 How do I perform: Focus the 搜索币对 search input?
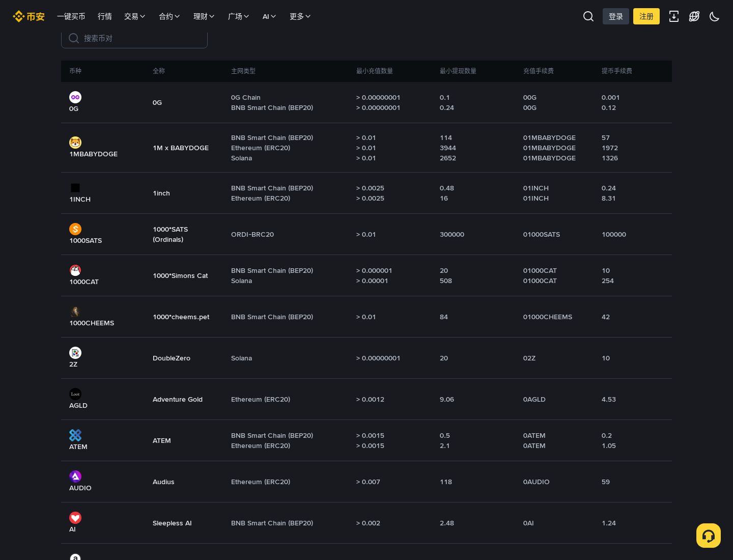[x=134, y=38]
